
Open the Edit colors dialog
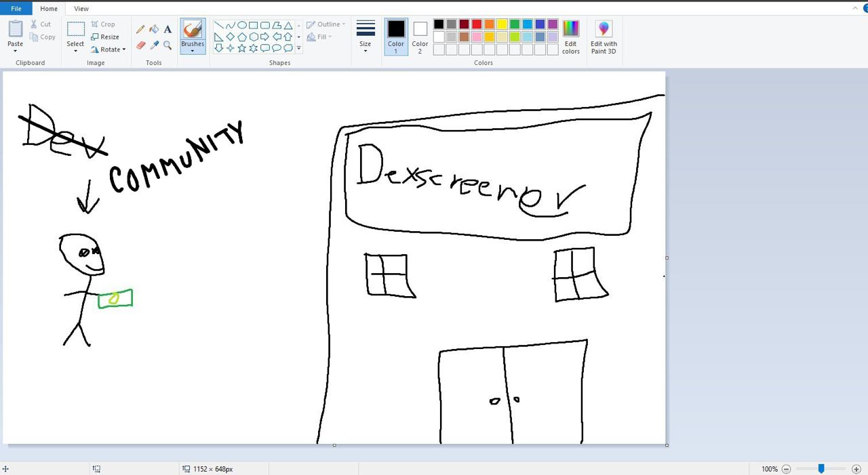[571, 37]
